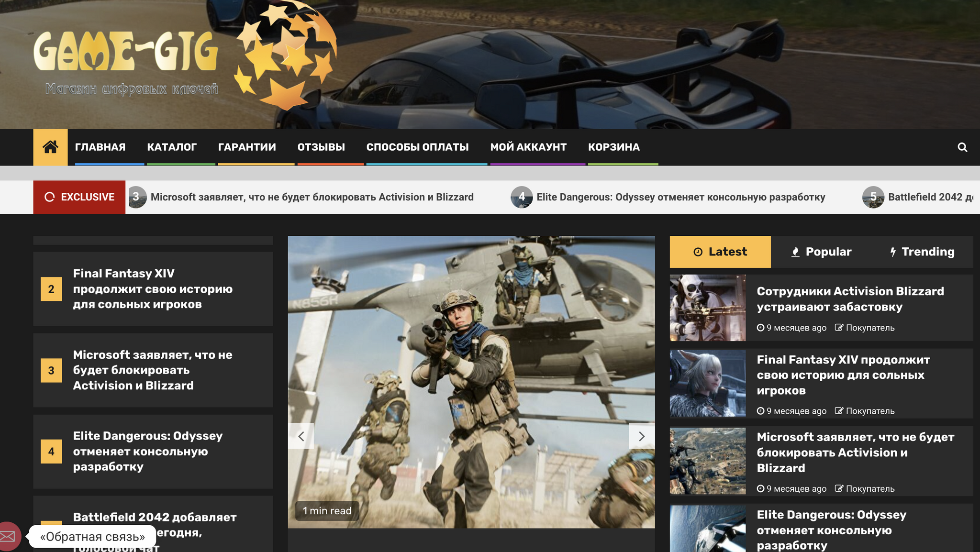Click the home icon in navigation bar

coord(50,147)
